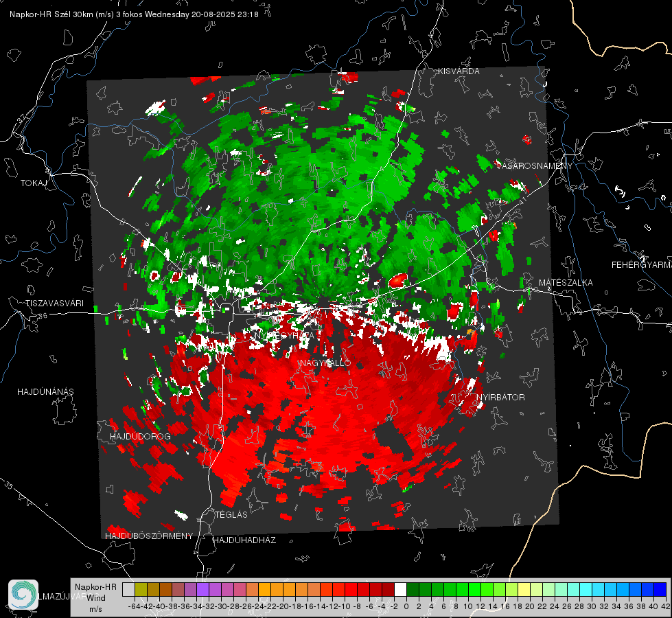This screenshot has height=618, width=672.
Task: Click the radar title text with timestamp 23:18
Action: tap(134, 14)
